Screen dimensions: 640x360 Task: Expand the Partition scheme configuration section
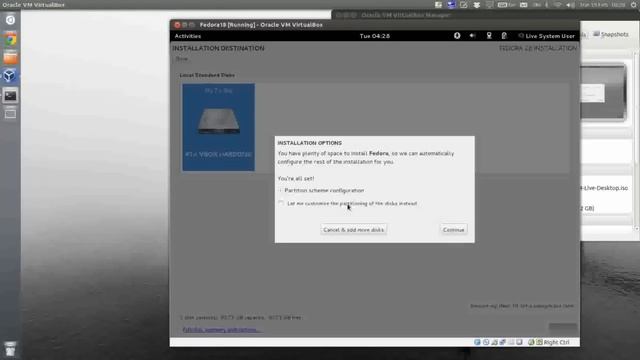point(322,190)
